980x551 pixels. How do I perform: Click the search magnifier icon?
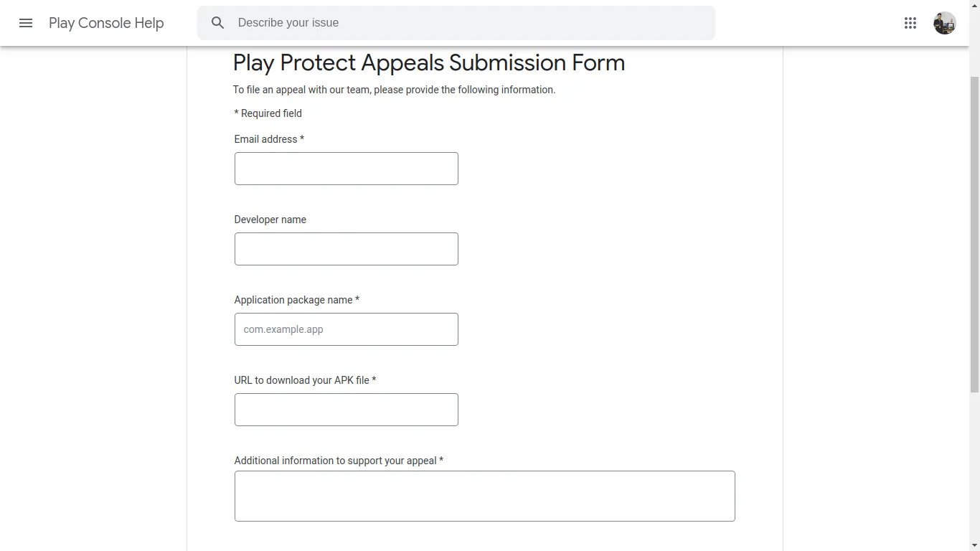tap(218, 23)
